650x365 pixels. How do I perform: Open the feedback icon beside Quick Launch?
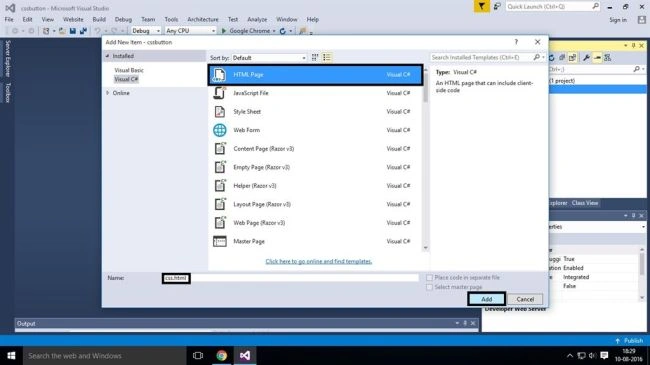tap(497, 6)
